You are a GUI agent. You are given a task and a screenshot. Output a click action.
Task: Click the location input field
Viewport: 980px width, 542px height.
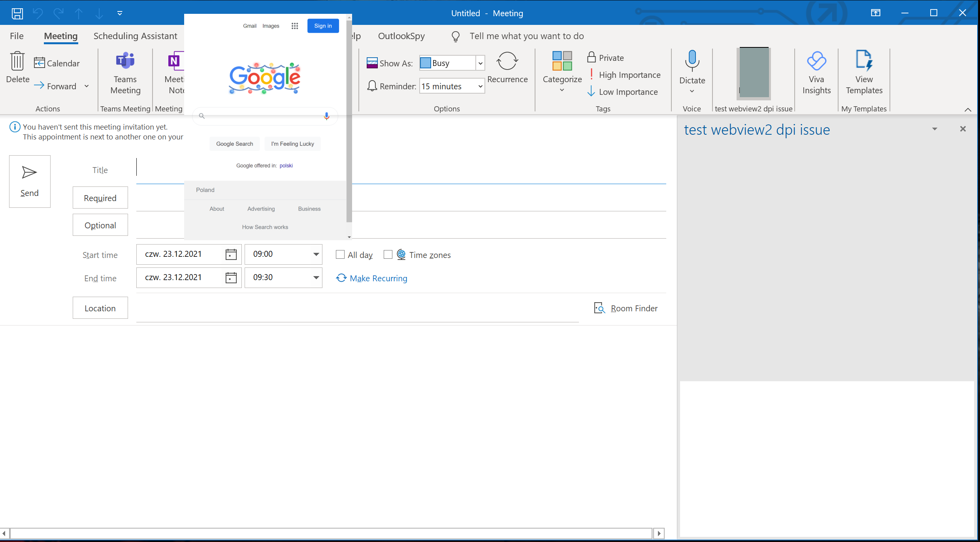click(357, 309)
